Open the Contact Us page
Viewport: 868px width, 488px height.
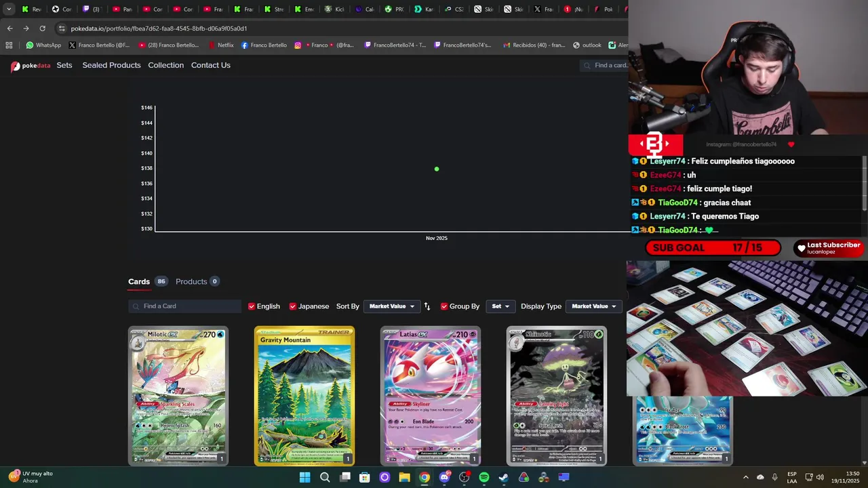[x=210, y=65]
